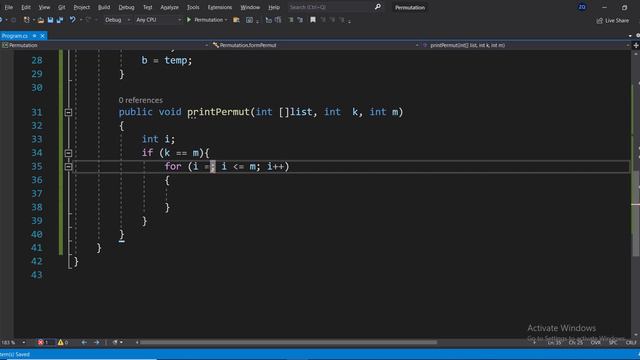Click the navigate backward arrow at bottom
This screenshot has height=360, width=640.
84,342
